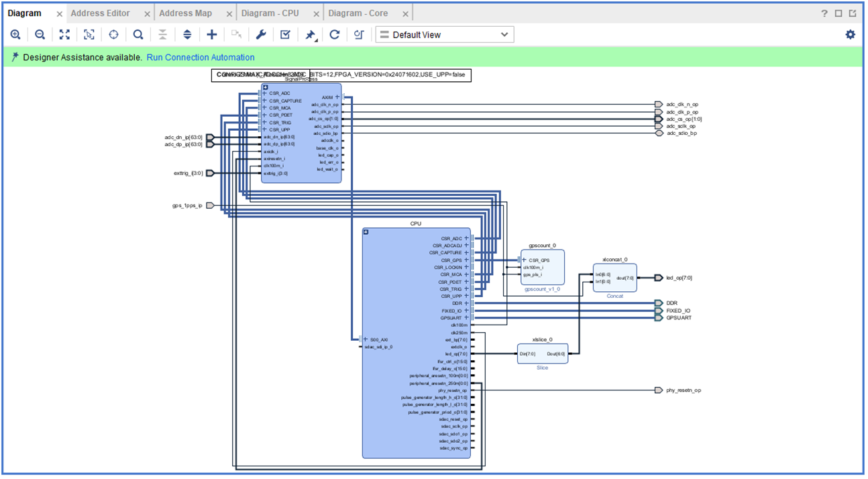
Task: Expand the CPU block hierarchy
Action: click(366, 232)
